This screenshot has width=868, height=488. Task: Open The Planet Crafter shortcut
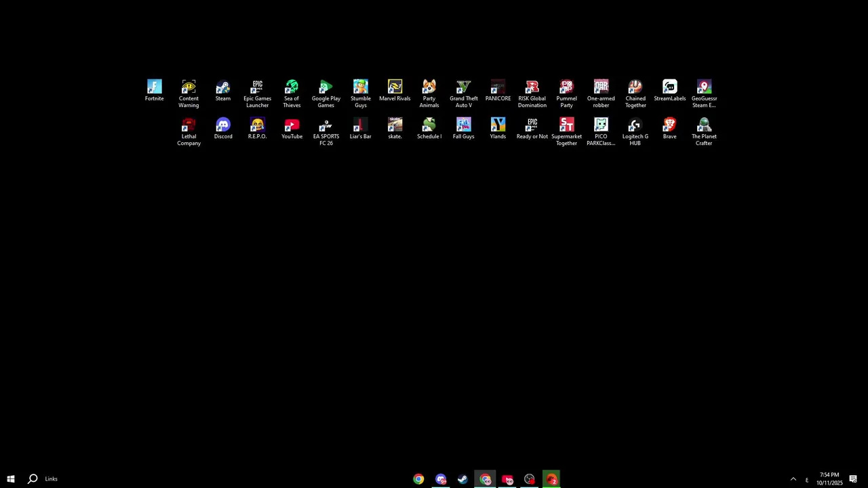click(x=704, y=131)
